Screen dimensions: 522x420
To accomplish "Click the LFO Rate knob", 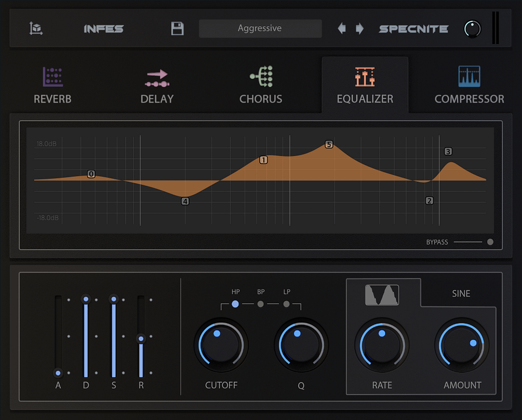I will 382,345.
